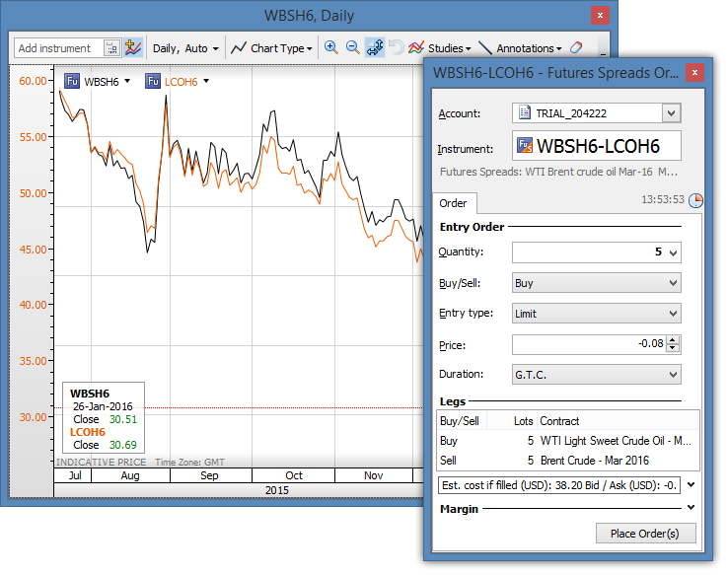The height and width of the screenshot is (575, 728).
Task: Click the Fu badge next to LCOH6 legend
Action: click(153, 81)
